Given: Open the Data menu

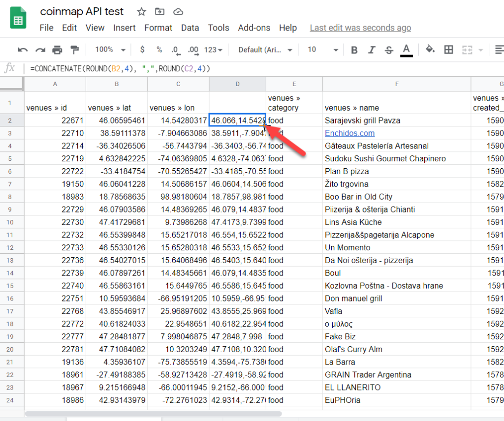Looking at the screenshot, I should point(190,28).
